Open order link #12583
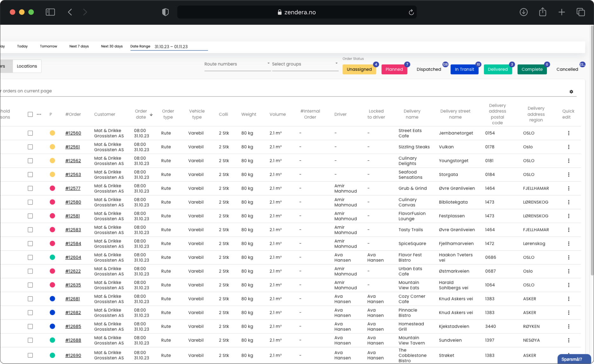The height and width of the screenshot is (364, 594). (73, 230)
